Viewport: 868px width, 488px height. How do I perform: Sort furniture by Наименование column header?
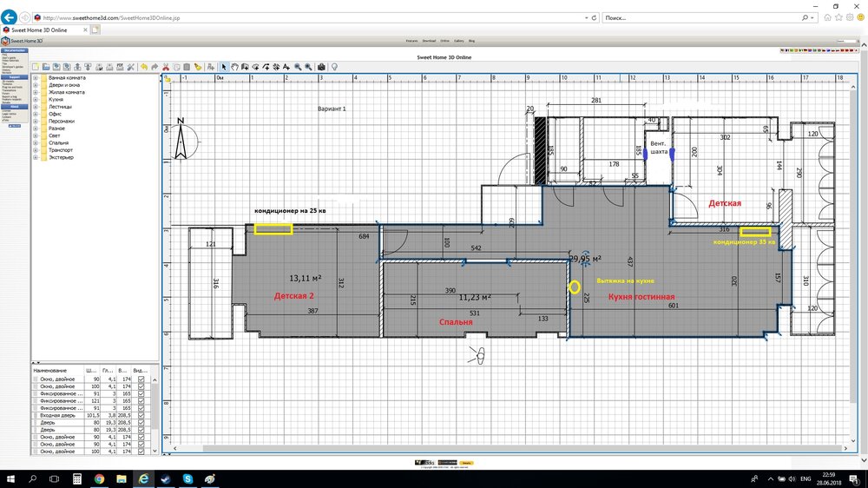pos(52,369)
